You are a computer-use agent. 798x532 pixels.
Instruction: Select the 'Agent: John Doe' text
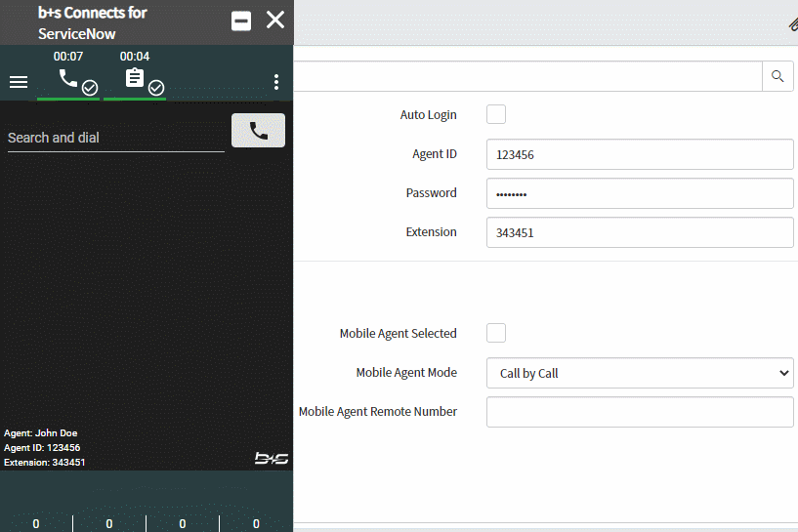point(41,433)
